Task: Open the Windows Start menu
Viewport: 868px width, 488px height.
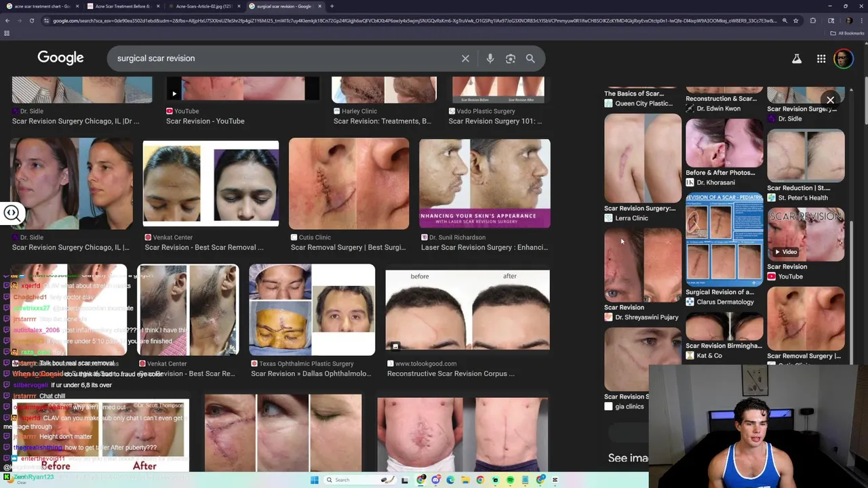Action: 314,480
